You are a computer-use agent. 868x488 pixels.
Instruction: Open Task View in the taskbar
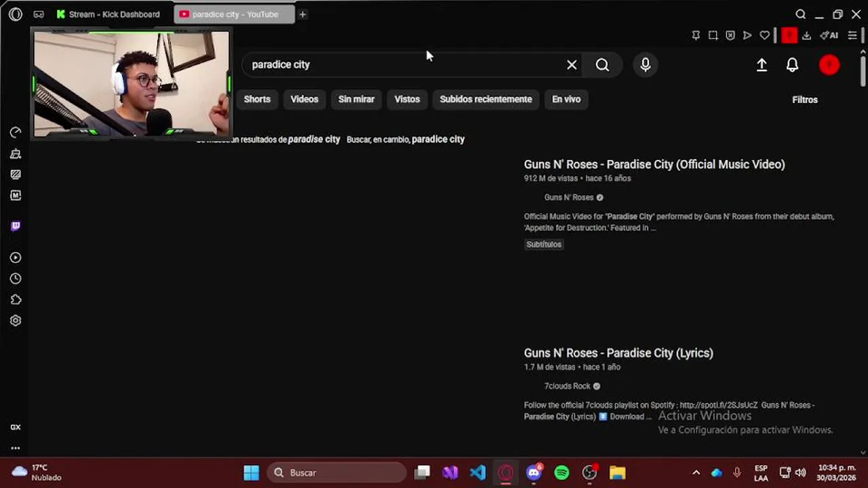[x=422, y=472]
